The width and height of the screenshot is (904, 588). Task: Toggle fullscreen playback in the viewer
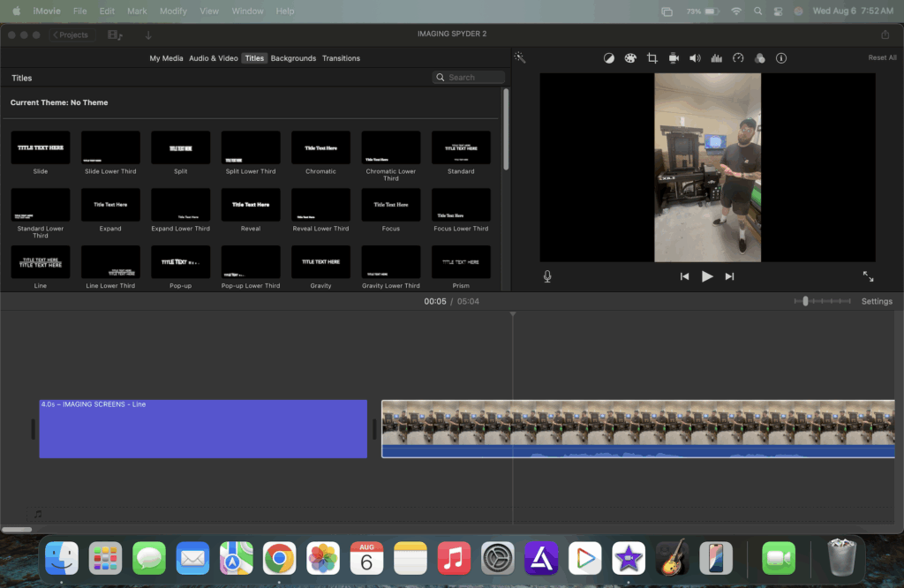click(868, 275)
